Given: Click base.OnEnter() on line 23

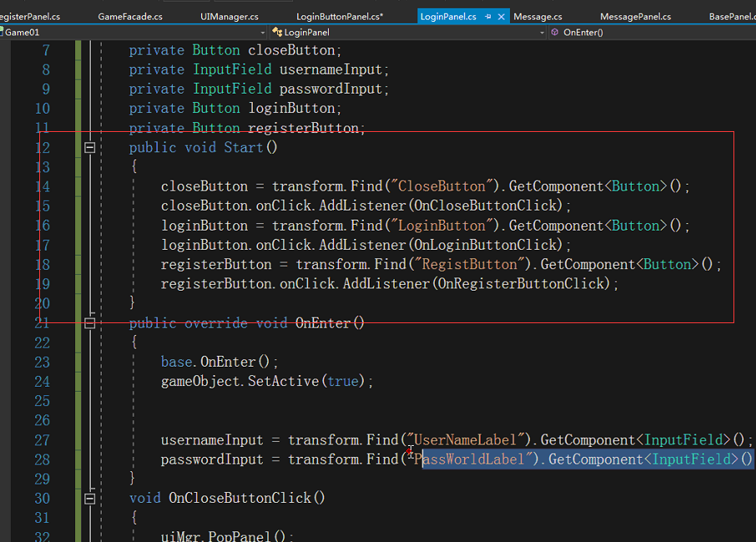Looking at the screenshot, I should pyautogui.click(x=219, y=362).
